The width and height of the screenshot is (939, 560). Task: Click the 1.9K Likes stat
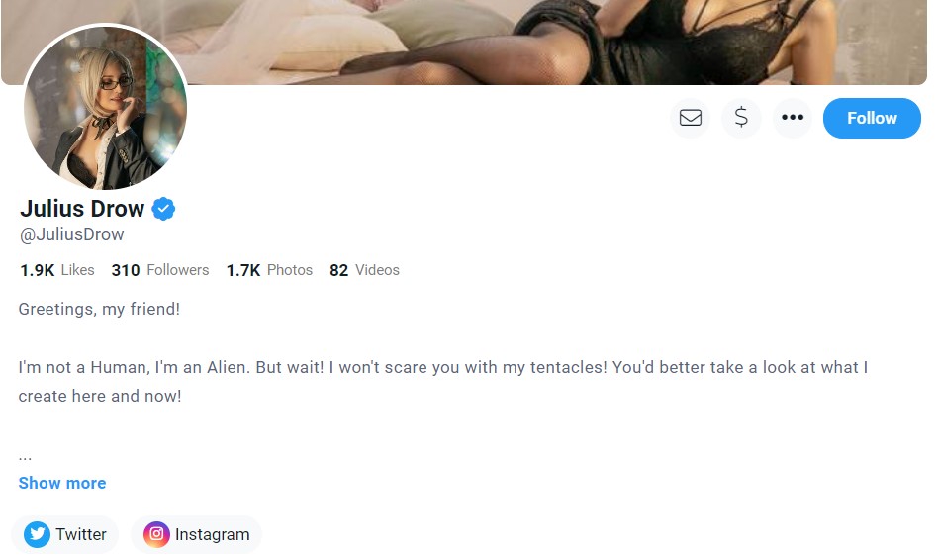point(56,270)
